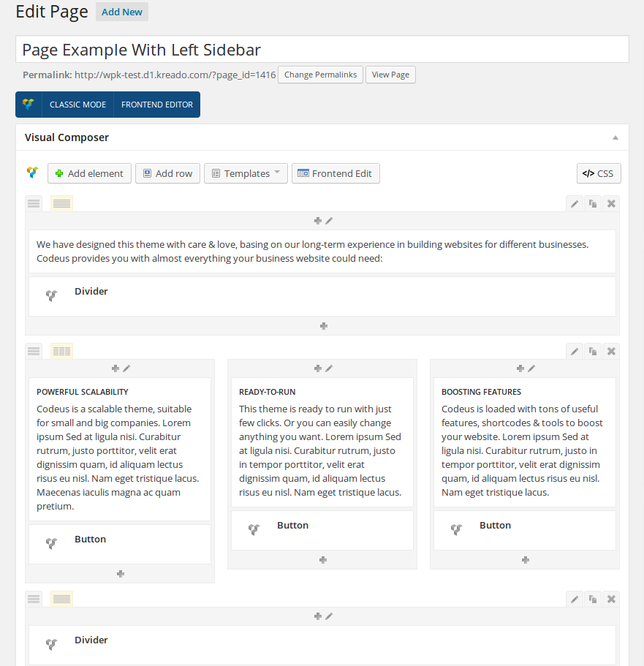Open the custom CSS settings button
Viewport: 644px width, 666px height.
(599, 173)
